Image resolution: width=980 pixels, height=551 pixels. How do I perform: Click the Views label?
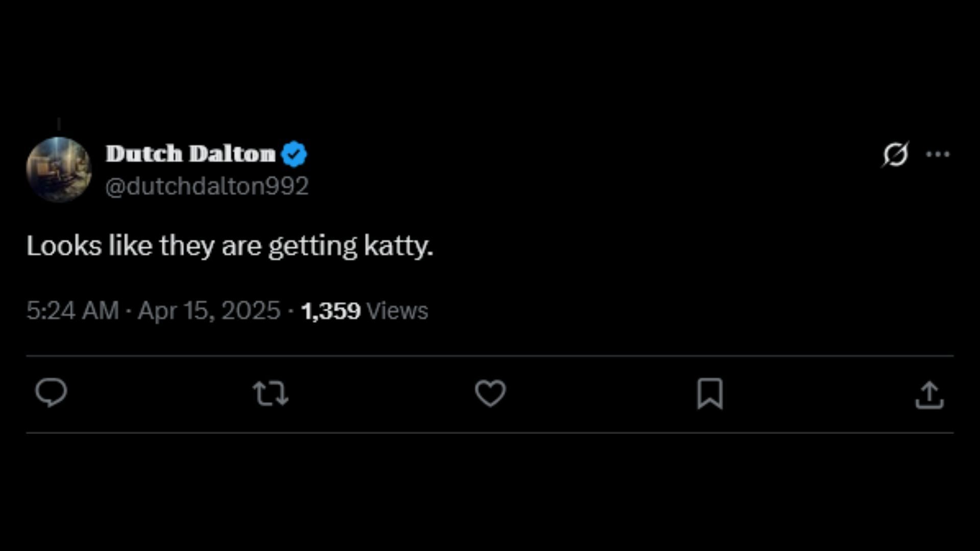(x=397, y=311)
